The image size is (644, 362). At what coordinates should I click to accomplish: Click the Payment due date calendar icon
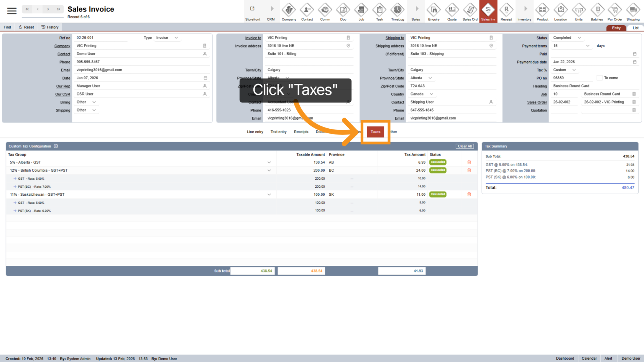[x=634, y=62]
